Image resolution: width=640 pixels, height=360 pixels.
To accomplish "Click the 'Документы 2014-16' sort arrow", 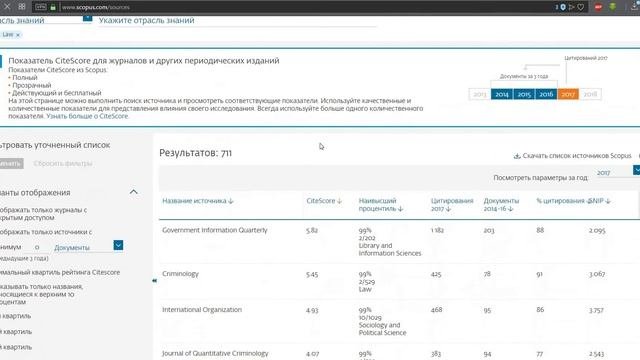I will coord(511,209).
